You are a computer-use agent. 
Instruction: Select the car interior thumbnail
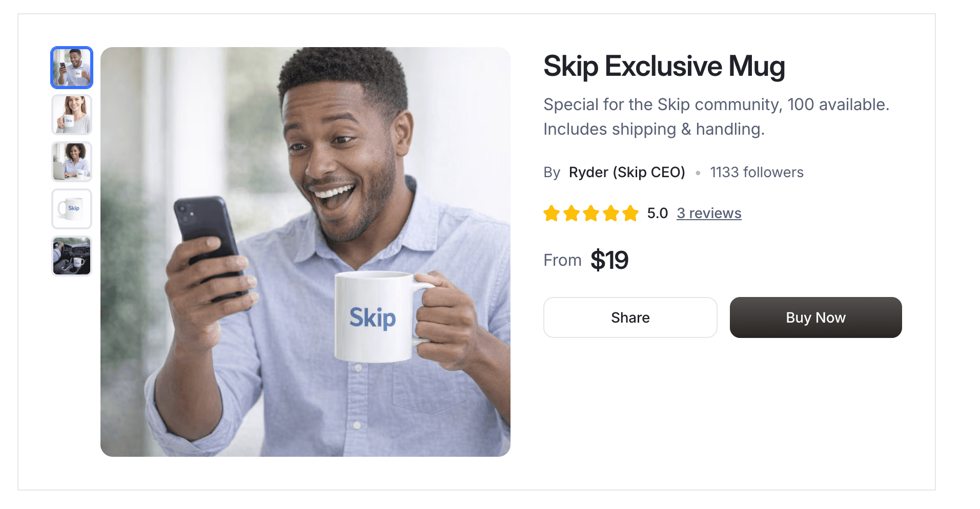click(71, 256)
